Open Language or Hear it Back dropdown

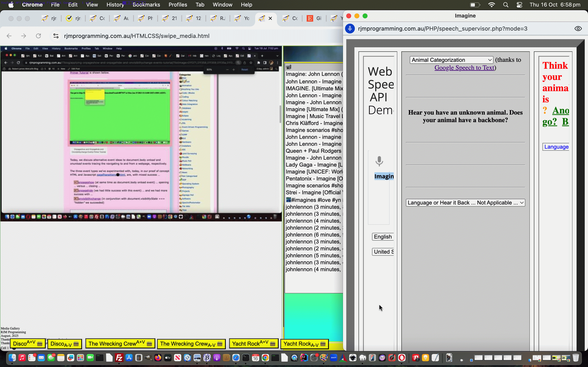(465, 203)
